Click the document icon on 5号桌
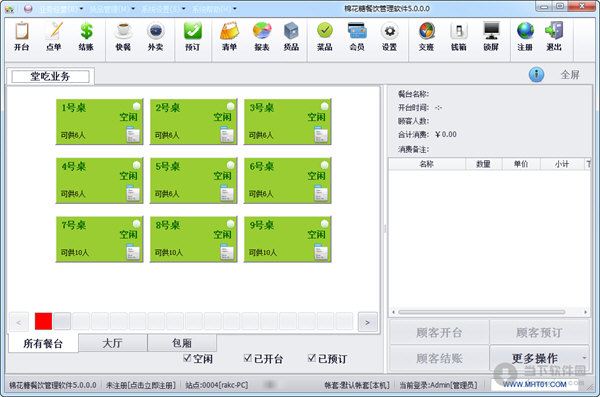Image resolution: width=600 pixels, height=397 pixels. coord(227,193)
